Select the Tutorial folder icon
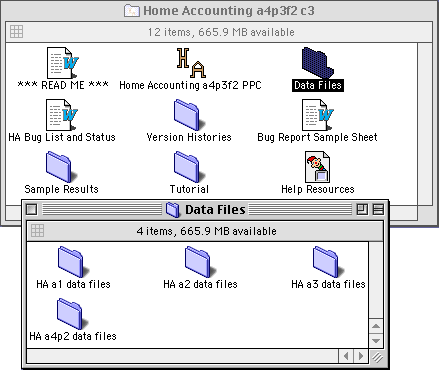The image size is (439, 370). pos(189,167)
